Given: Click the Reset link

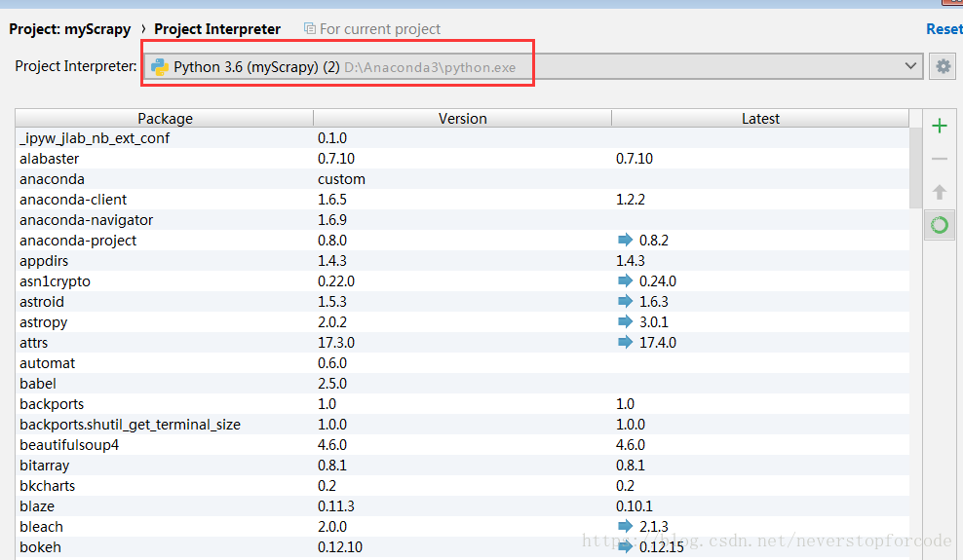Looking at the screenshot, I should click(x=944, y=29).
